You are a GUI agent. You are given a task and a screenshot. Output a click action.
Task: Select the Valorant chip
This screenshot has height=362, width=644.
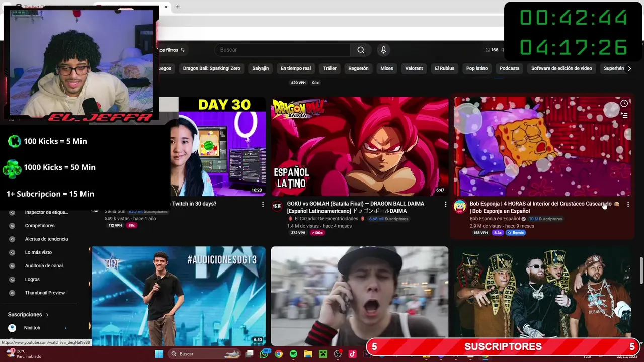[414, 68]
